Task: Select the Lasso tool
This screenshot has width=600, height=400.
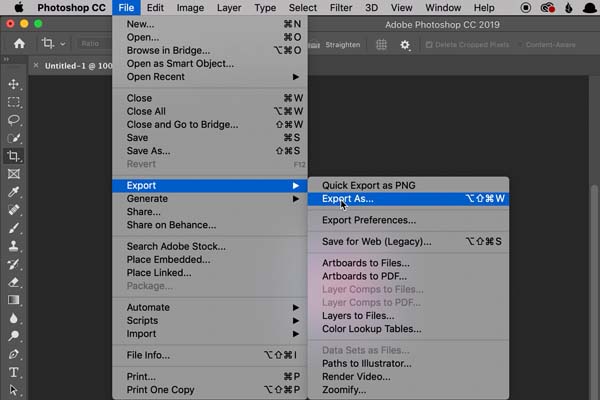Action: click(x=14, y=120)
